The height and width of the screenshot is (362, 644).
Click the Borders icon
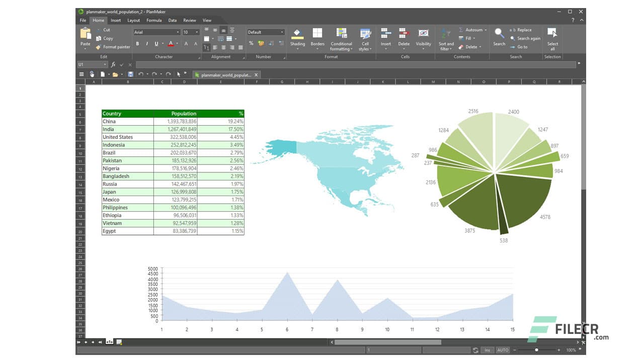(x=317, y=34)
